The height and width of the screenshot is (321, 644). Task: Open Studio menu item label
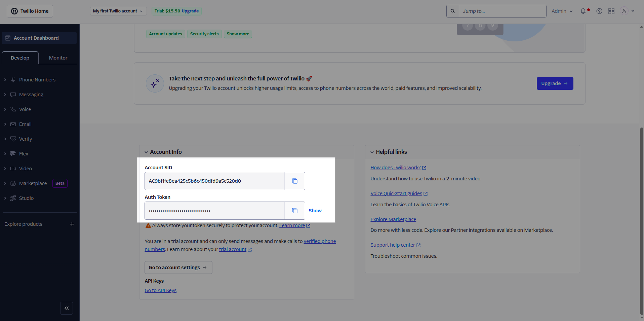26,198
